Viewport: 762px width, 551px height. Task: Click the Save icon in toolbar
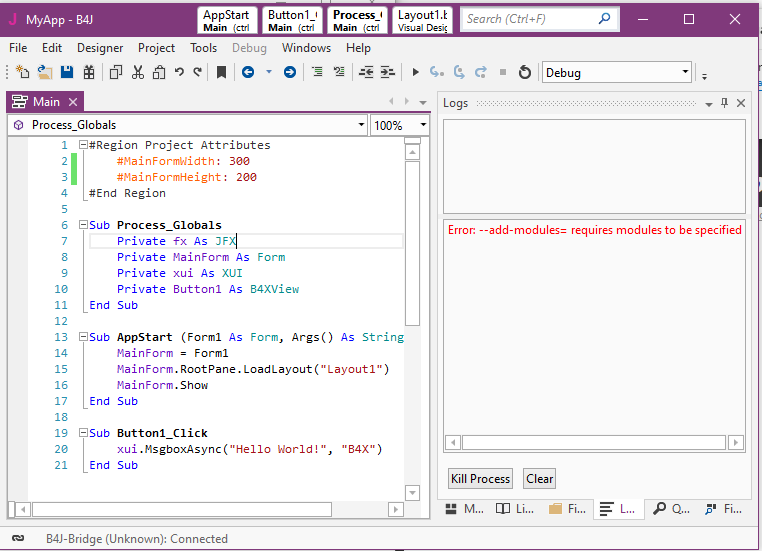[67, 72]
